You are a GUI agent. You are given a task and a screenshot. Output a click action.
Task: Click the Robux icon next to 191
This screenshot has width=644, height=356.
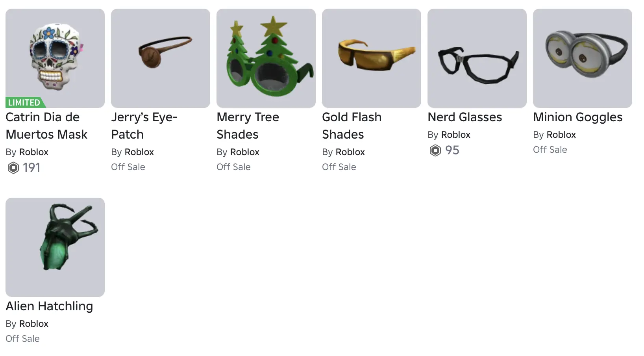click(13, 168)
